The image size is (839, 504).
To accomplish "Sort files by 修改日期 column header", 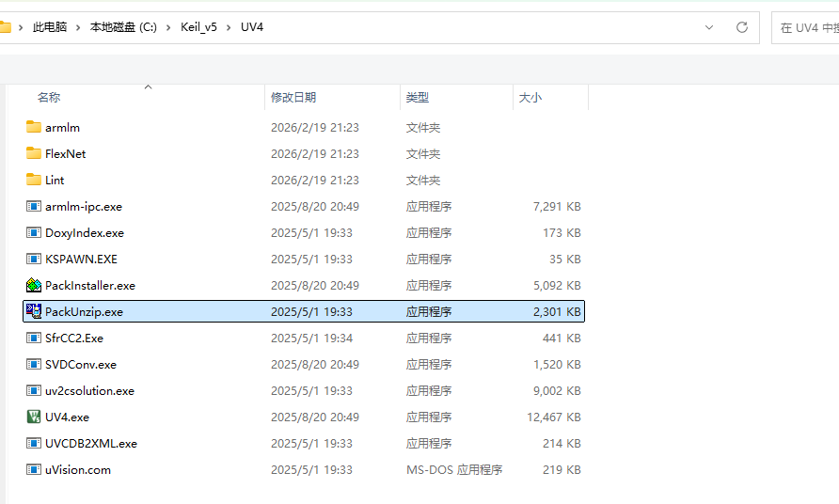I will pos(293,97).
